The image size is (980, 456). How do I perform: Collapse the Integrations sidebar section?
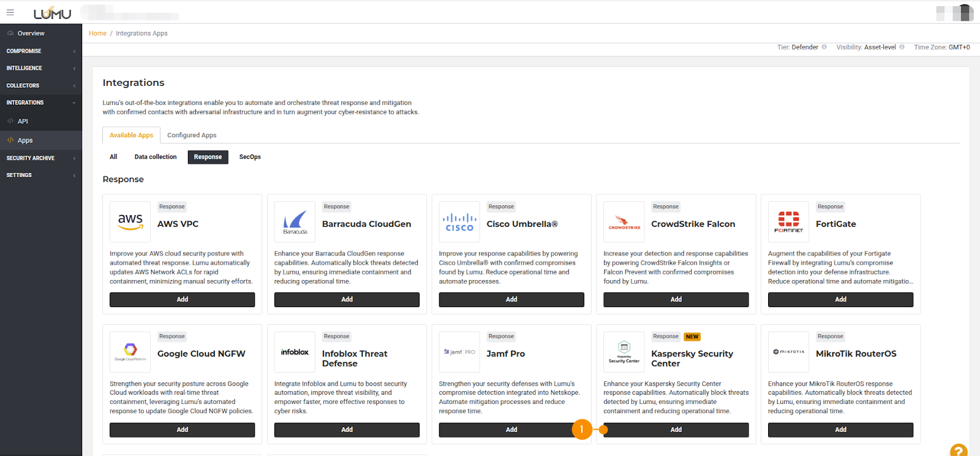pos(40,102)
